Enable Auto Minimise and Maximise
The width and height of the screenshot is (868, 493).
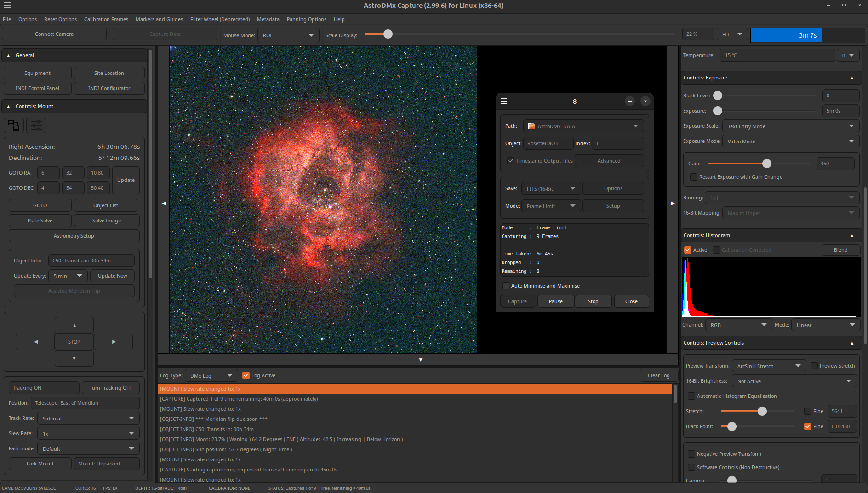506,286
